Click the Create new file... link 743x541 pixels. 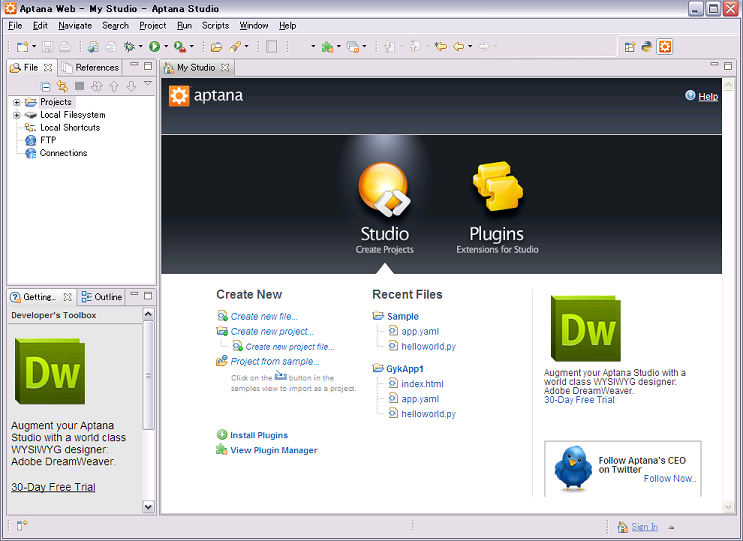click(264, 316)
